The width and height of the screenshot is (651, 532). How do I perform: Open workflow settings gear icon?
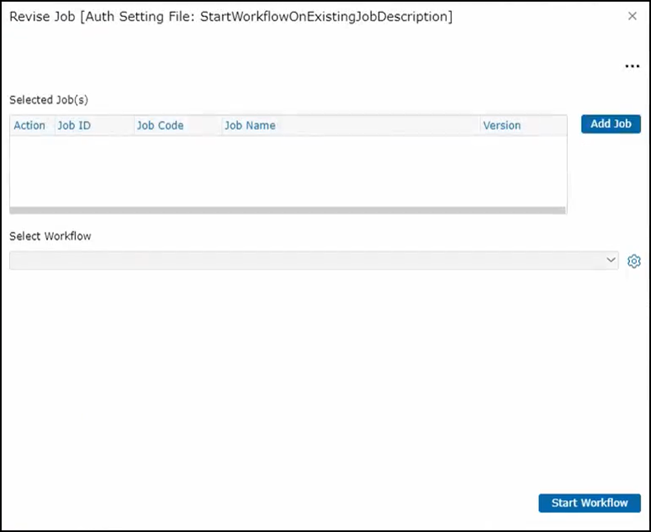tap(633, 261)
